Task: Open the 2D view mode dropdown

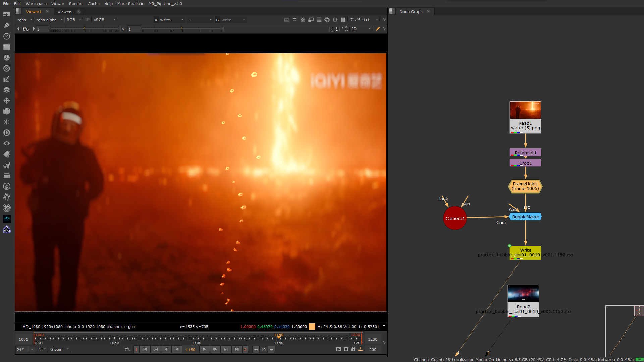Action: point(361,29)
